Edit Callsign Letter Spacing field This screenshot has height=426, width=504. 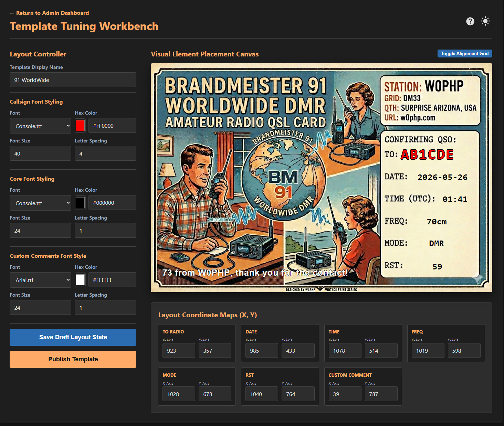pyautogui.click(x=105, y=153)
